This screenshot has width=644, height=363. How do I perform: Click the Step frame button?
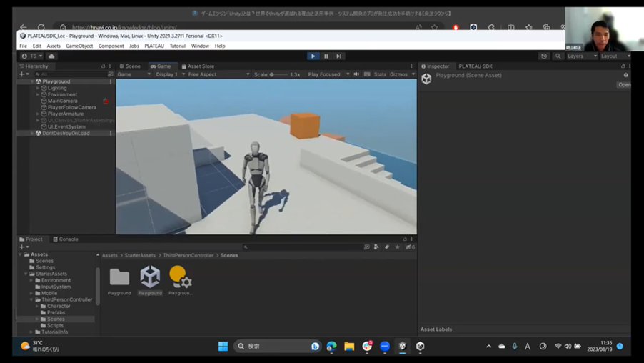[x=338, y=56]
